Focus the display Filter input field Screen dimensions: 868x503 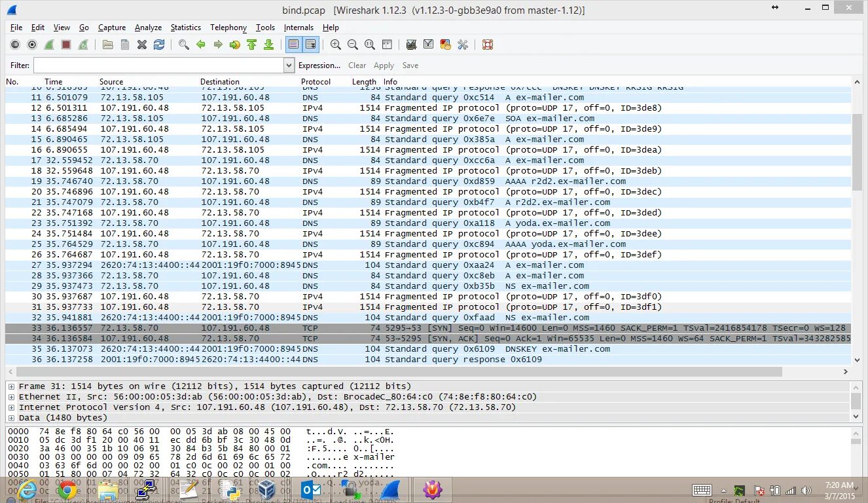(158, 65)
